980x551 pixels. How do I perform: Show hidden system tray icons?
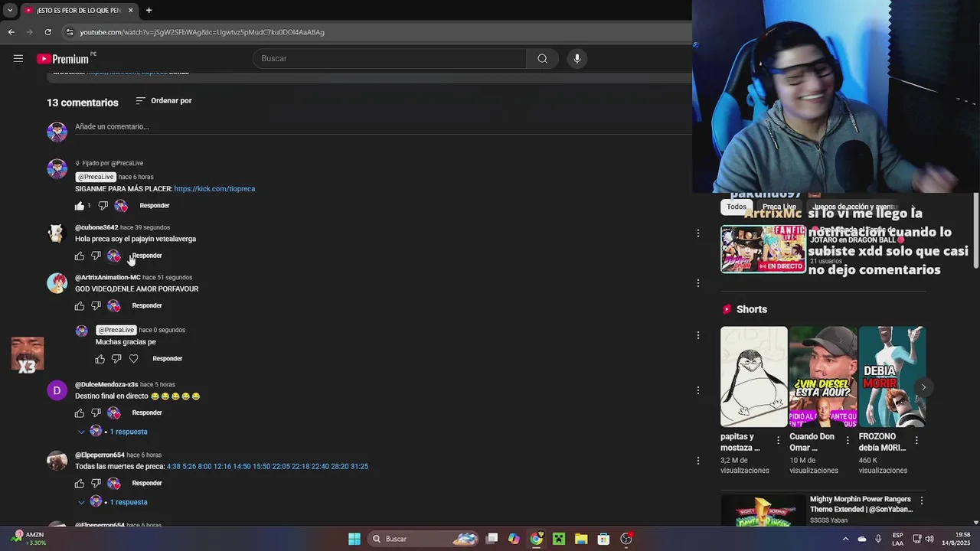[845, 539]
